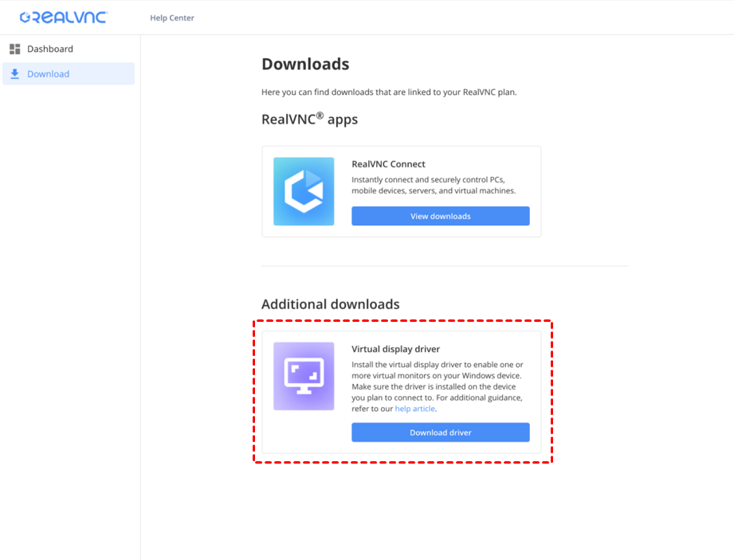Click the Downloads page heading
Screen dimensions: 734x560
(305, 64)
